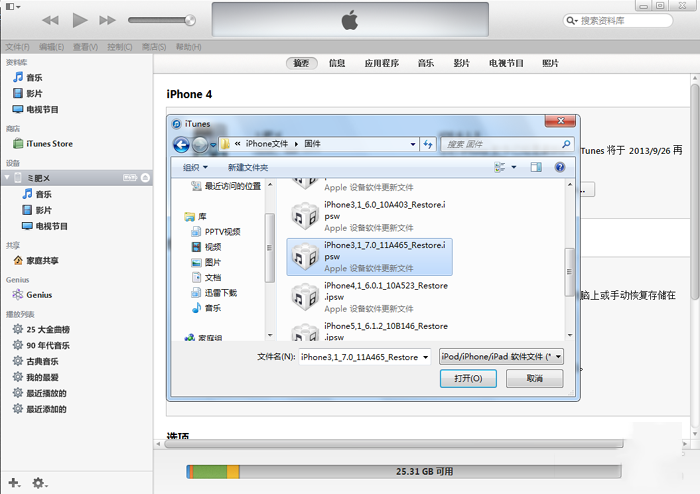Click the add playlist plus button
Image resolution: width=700 pixels, height=494 pixels.
click(x=14, y=483)
